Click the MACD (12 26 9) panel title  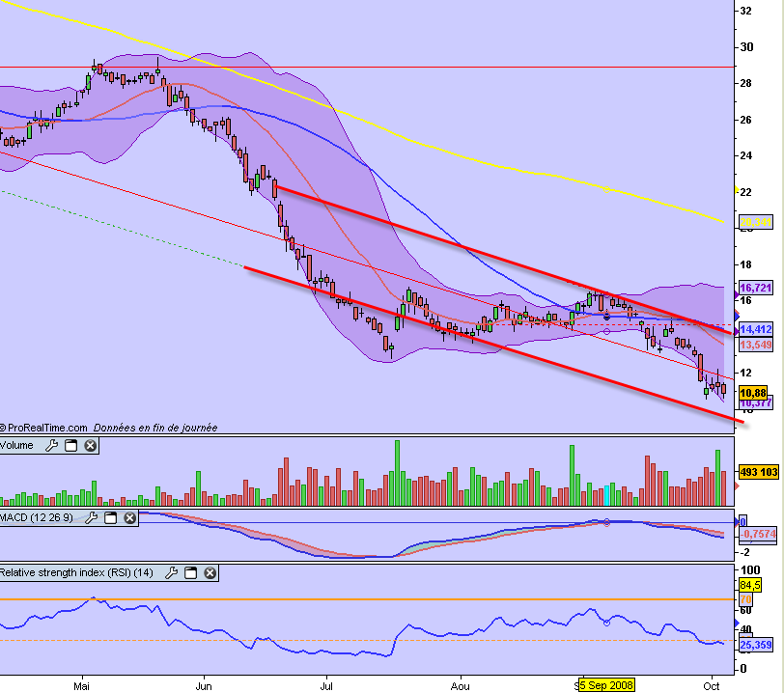coord(39,518)
